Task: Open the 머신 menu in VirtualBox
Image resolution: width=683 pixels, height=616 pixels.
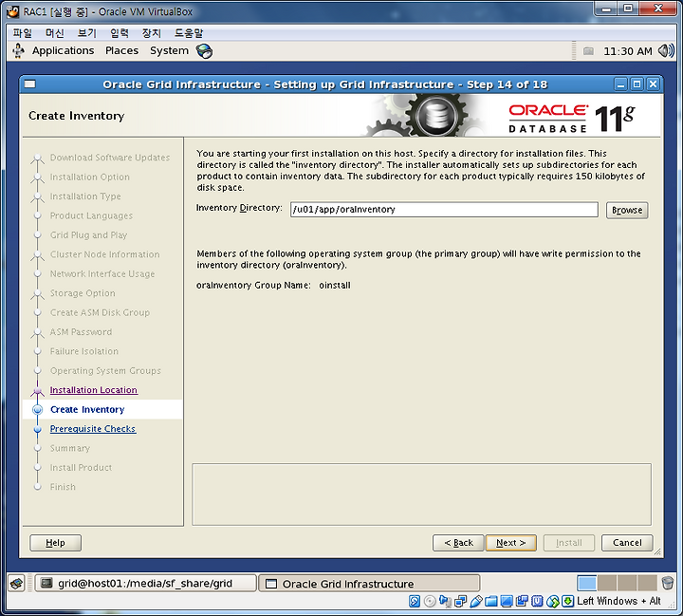Action: coord(55,33)
